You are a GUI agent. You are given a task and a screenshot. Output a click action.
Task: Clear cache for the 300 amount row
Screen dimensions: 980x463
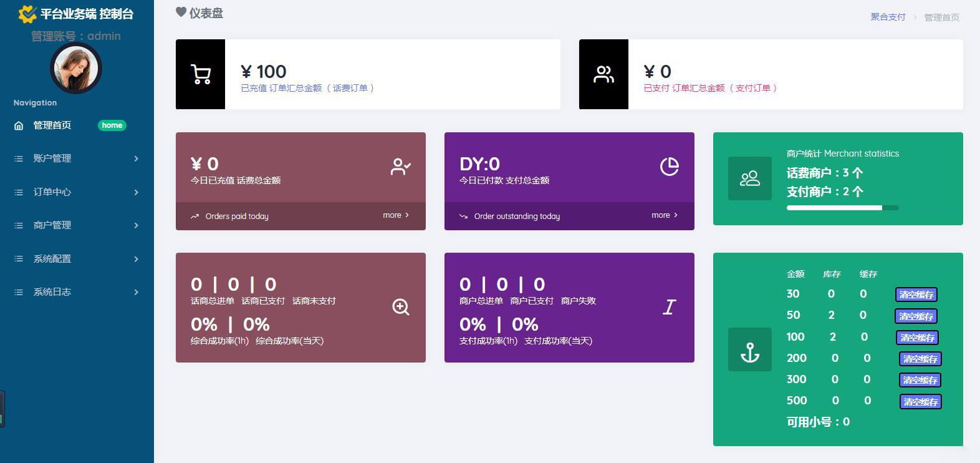tap(920, 380)
